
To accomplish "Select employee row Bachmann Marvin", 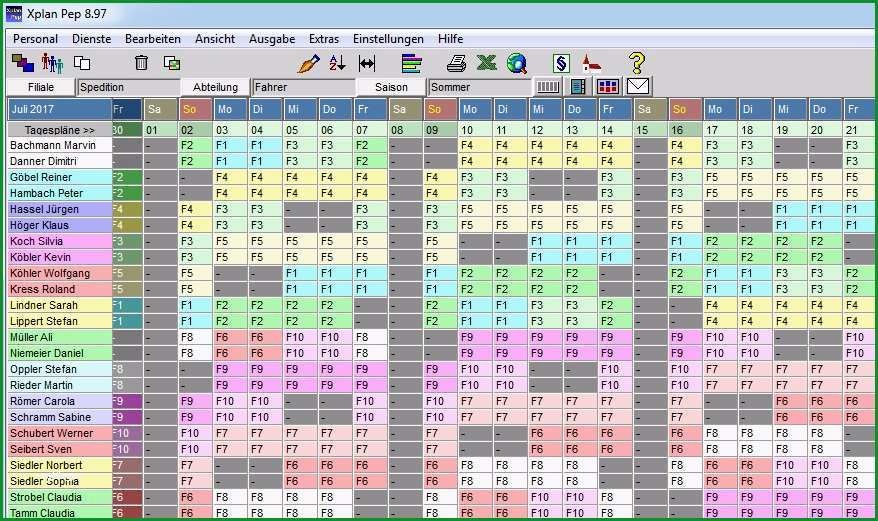I will click(59, 145).
